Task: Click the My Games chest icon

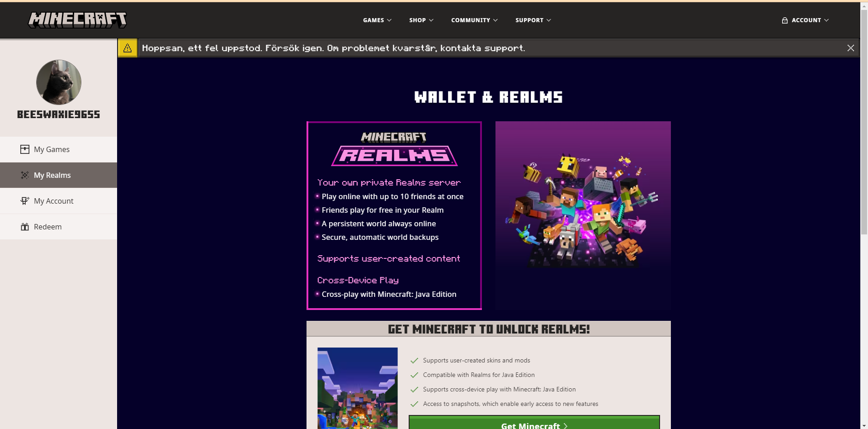Action: point(25,149)
